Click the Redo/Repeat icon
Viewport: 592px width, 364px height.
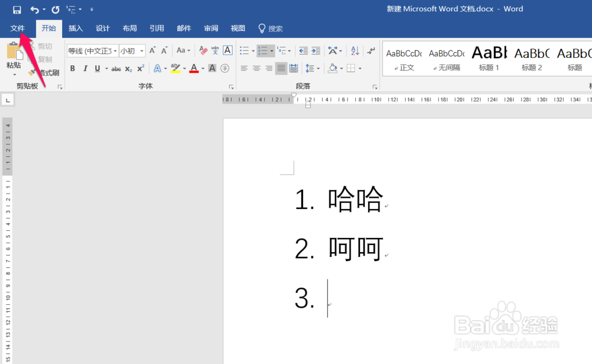click(56, 9)
